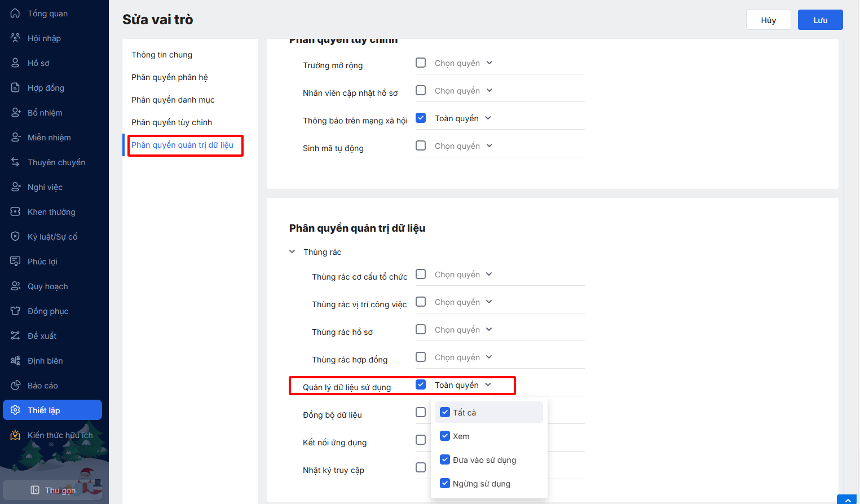This screenshot has height=504, width=860.
Task: Click the Thiết lập gear icon
Action: [15, 410]
